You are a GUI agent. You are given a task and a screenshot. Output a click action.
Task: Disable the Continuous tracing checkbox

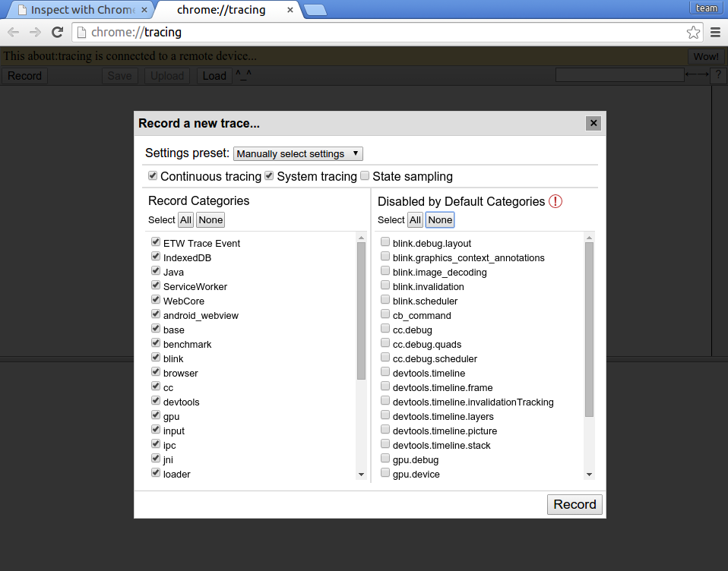coord(153,176)
